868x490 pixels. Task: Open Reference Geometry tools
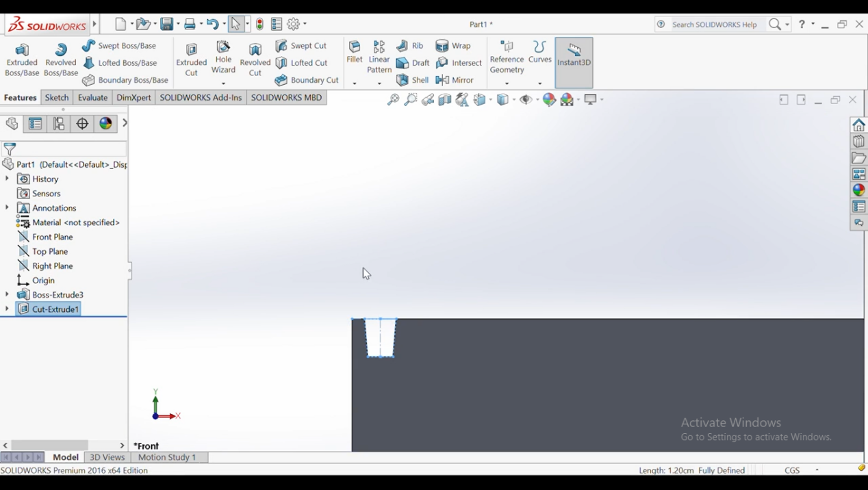click(x=507, y=57)
